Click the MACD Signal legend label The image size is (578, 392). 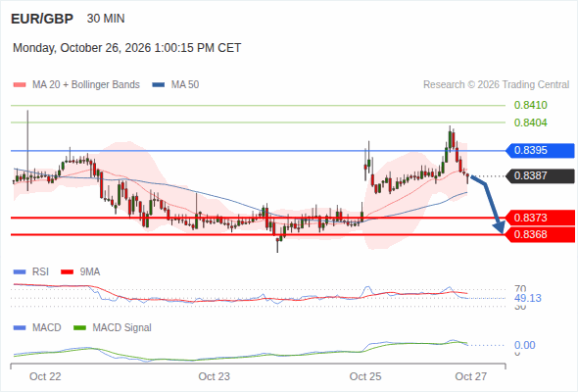click(x=122, y=327)
